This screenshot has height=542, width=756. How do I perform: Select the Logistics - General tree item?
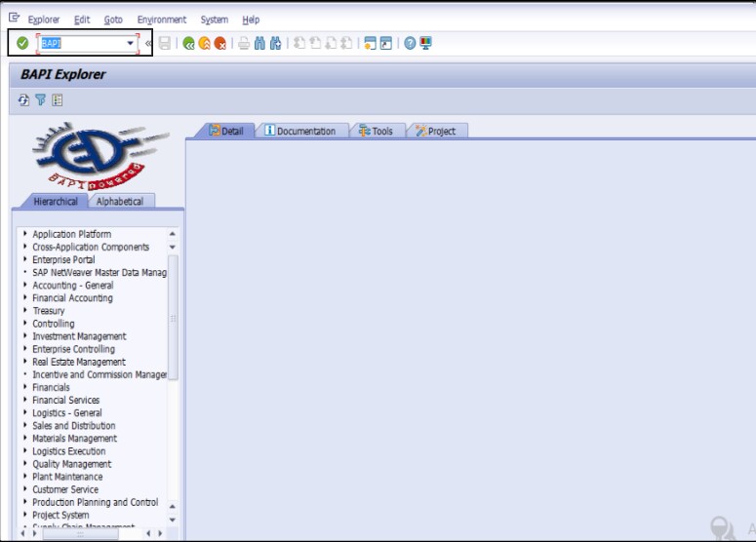pos(67,413)
